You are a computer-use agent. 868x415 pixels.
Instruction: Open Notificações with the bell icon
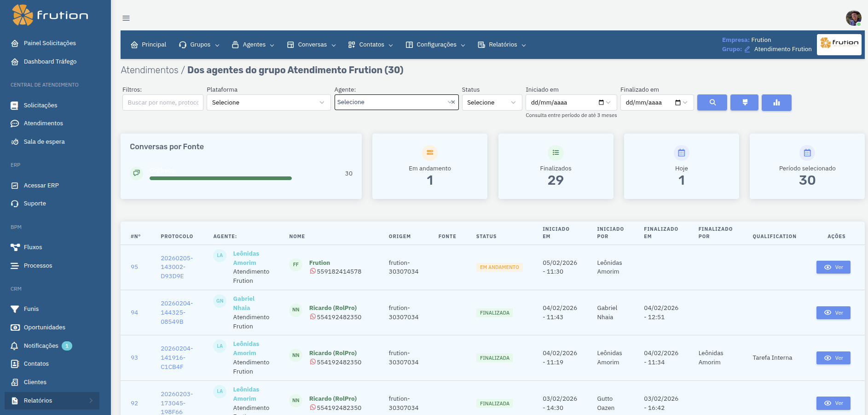tap(14, 345)
